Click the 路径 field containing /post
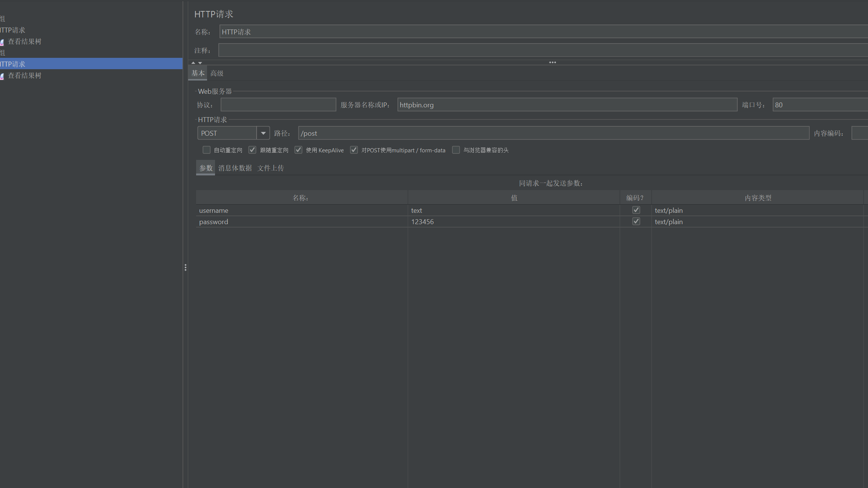This screenshot has height=488, width=868. click(x=553, y=133)
